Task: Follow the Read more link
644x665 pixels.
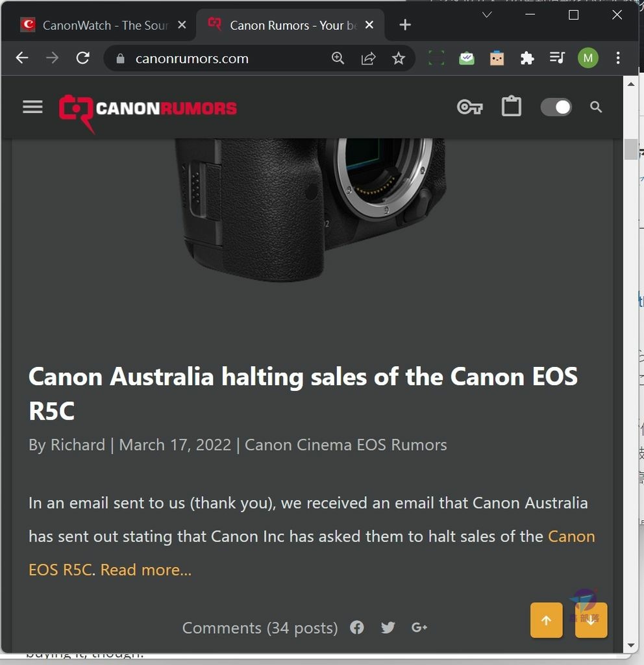Action: point(146,570)
